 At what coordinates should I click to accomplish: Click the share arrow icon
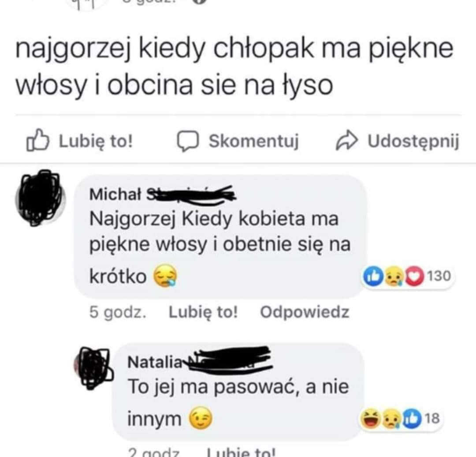347,141
